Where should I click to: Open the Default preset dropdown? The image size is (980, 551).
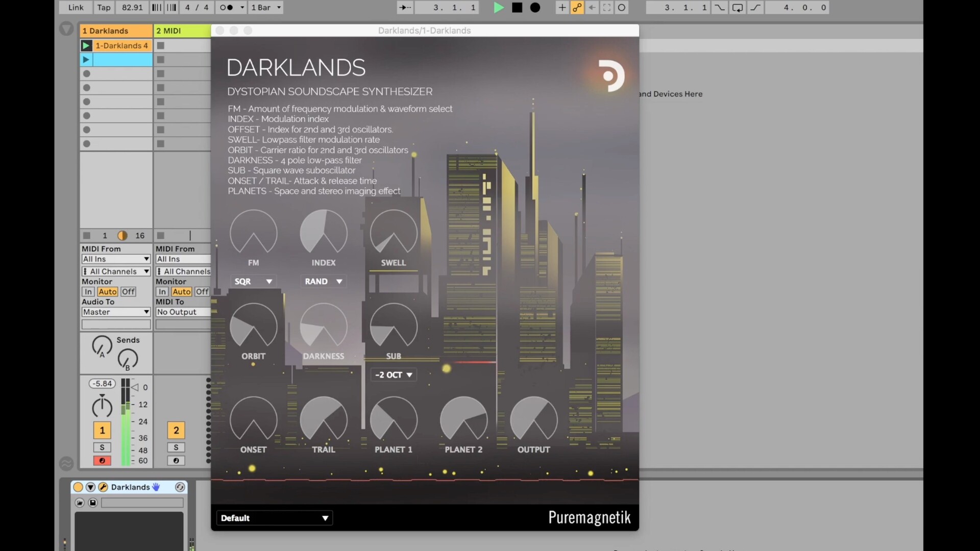point(275,518)
